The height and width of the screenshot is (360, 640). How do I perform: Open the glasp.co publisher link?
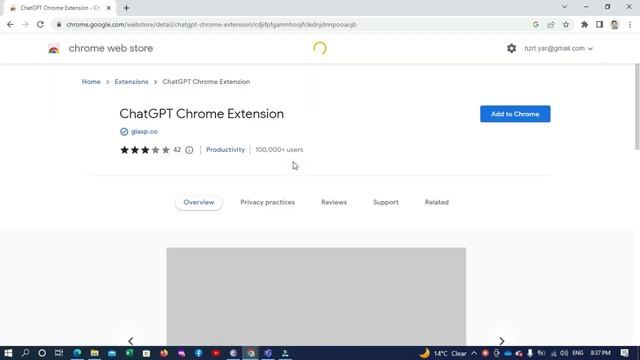click(x=144, y=131)
